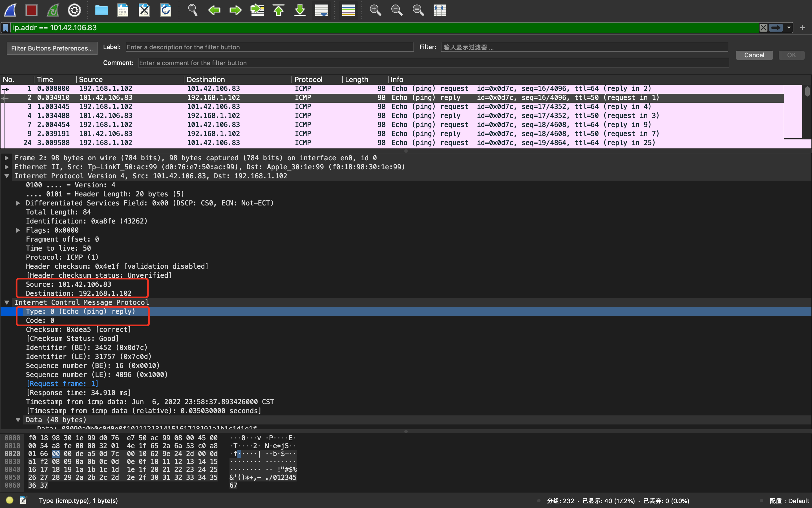Restart the current capture with the green fin icon

pos(53,10)
